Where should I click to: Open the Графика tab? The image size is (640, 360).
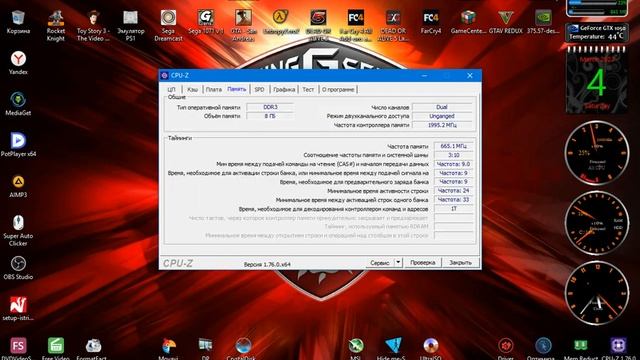[x=284, y=89]
